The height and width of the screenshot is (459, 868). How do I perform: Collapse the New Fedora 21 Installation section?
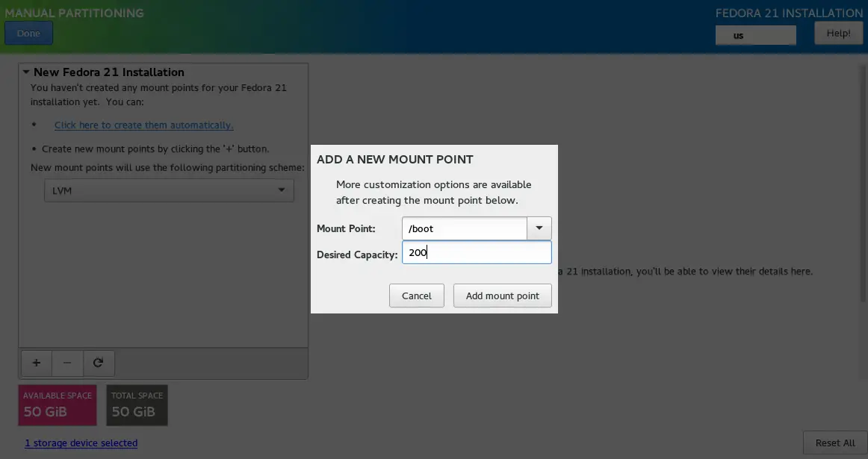(26, 72)
